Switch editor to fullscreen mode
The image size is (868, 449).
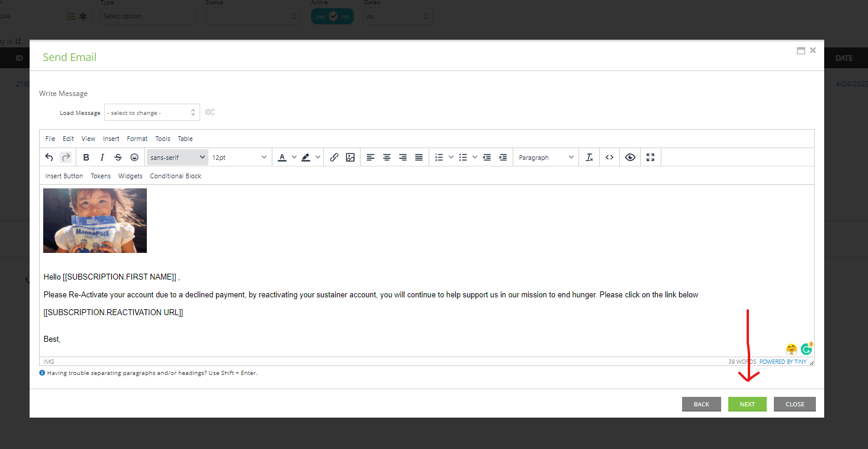[x=650, y=158]
